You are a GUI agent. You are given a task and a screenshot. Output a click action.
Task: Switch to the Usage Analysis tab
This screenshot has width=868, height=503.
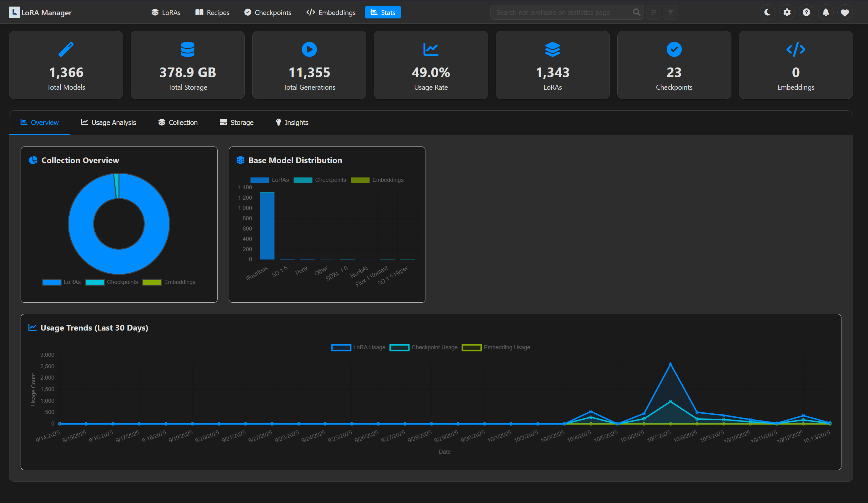point(108,122)
